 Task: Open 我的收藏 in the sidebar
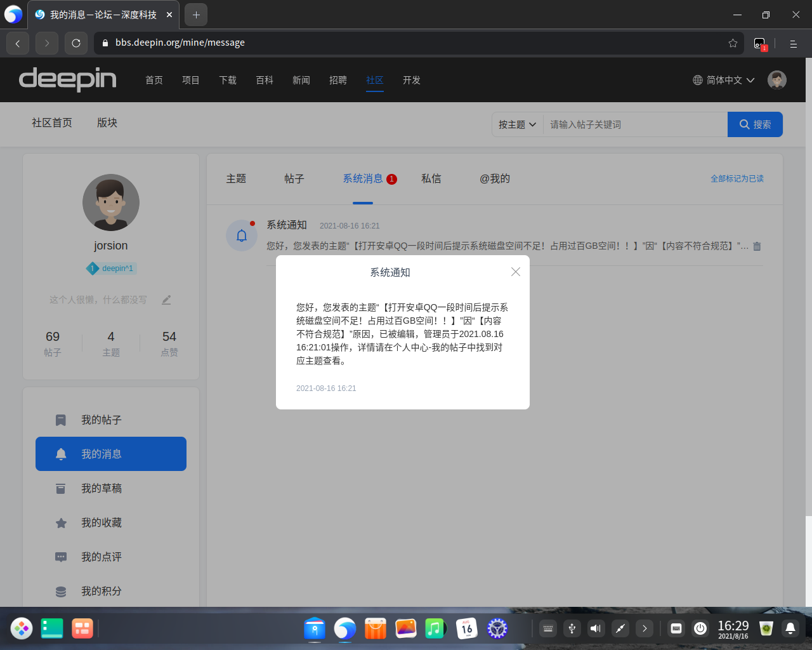(x=101, y=522)
